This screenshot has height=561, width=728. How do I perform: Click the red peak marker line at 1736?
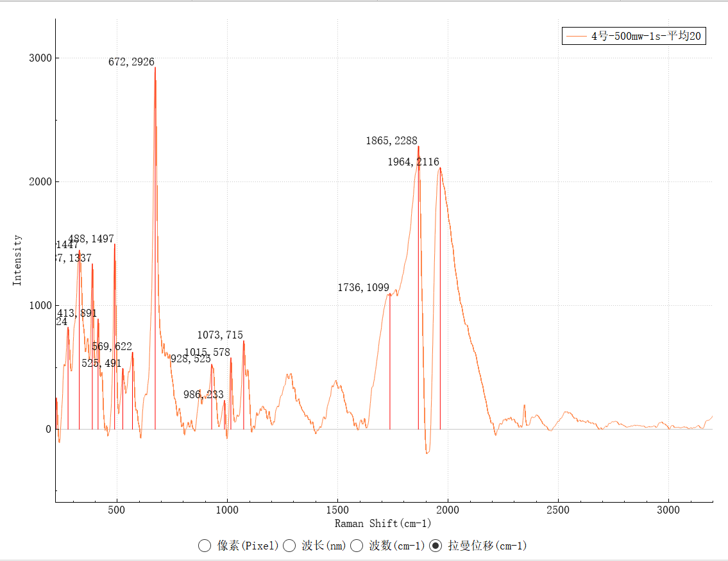tap(390, 362)
